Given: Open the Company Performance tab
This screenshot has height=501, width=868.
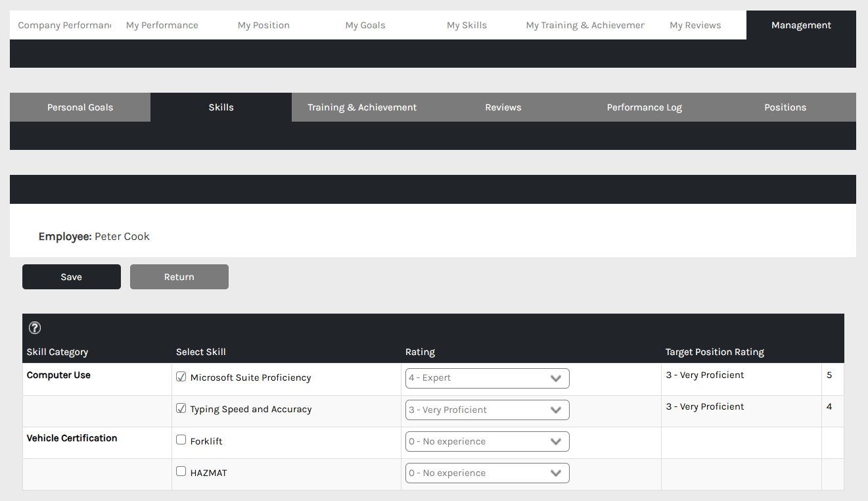Looking at the screenshot, I should coord(64,25).
